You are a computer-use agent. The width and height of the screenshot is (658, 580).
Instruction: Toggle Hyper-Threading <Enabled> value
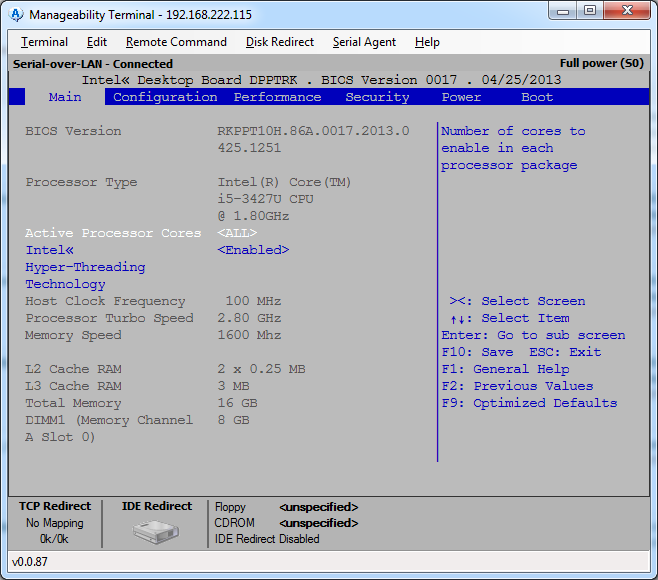coord(253,250)
